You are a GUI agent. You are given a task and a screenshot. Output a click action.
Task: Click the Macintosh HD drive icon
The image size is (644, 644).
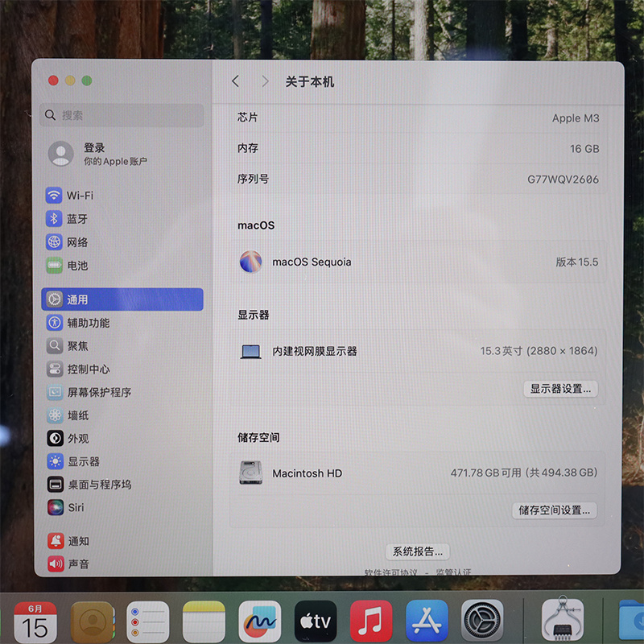point(250,473)
